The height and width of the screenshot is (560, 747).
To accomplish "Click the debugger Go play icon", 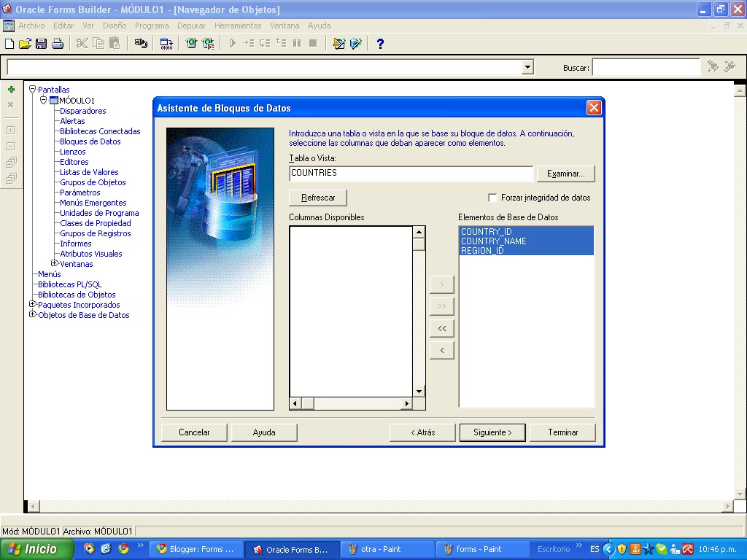I will [x=233, y=44].
